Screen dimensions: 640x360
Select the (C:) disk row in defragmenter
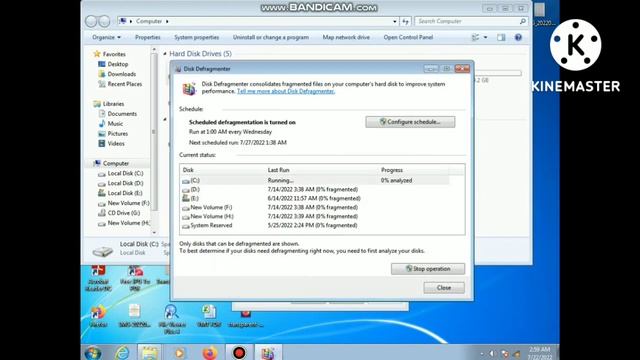point(315,180)
